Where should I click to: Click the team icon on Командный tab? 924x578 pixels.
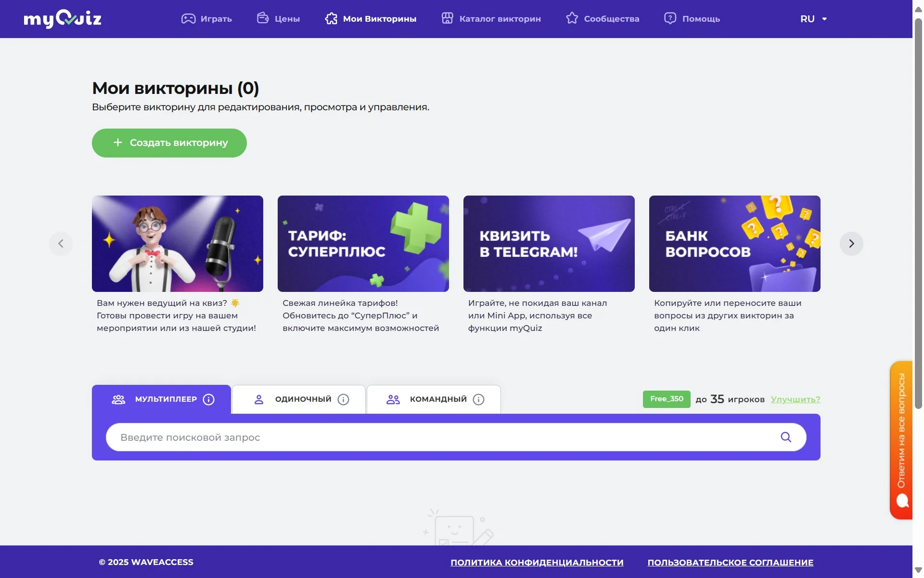393,399
